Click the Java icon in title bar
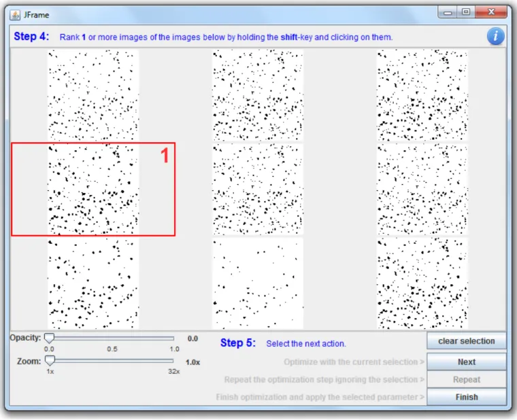This screenshot has height=420, width=517. click(x=15, y=15)
